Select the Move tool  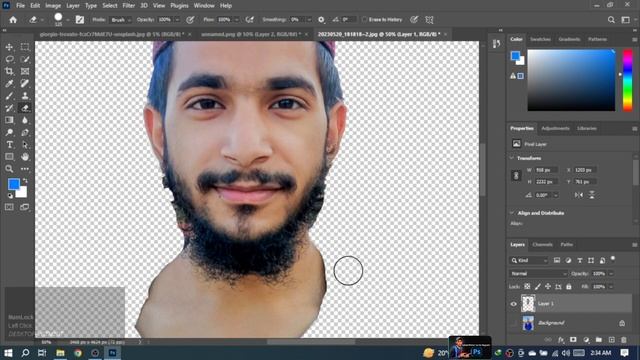tap(9, 47)
